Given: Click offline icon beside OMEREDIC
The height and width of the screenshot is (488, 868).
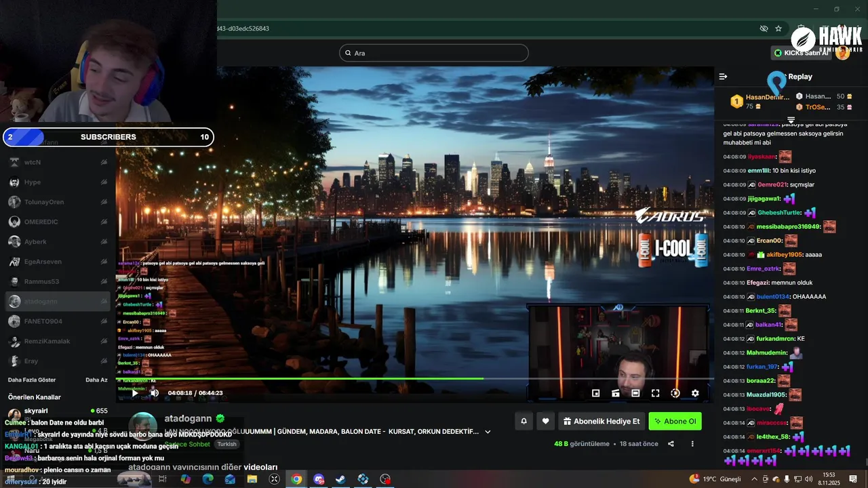Looking at the screenshot, I should [x=104, y=222].
